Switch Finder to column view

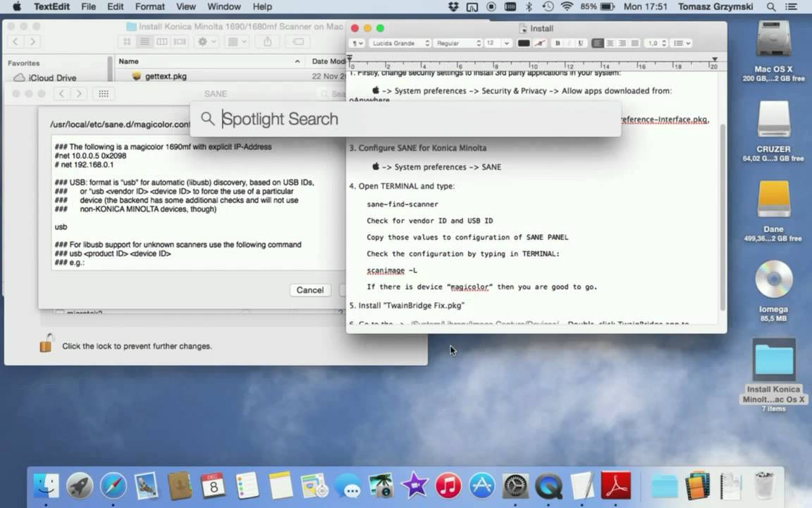(162, 42)
